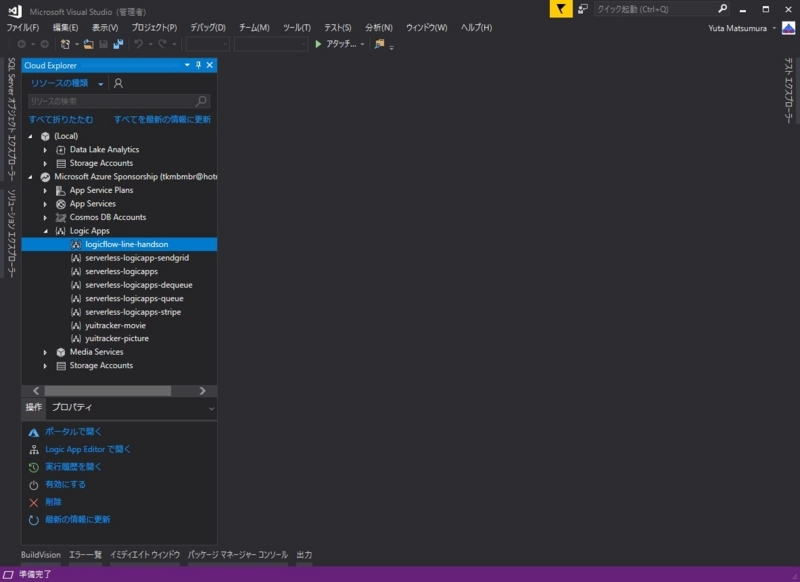Viewport: 800px width, 582px height.
Task: Open the SQL Server object explorer side tab
Action: [x=11, y=119]
